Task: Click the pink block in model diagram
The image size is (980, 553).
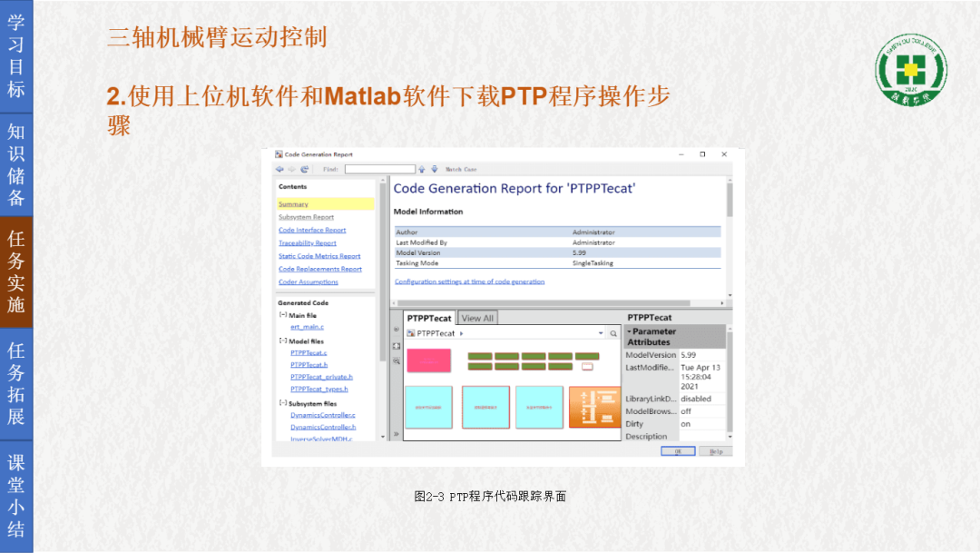Action: [428, 360]
